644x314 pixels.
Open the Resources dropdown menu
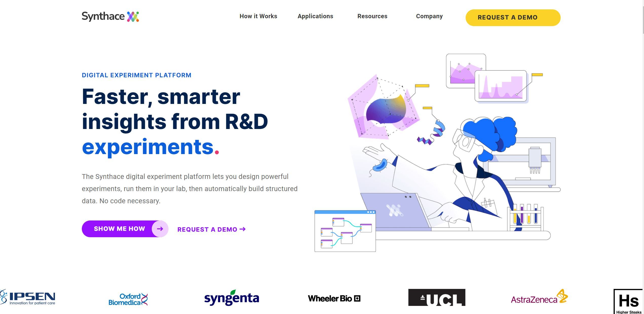(x=372, y=16)
